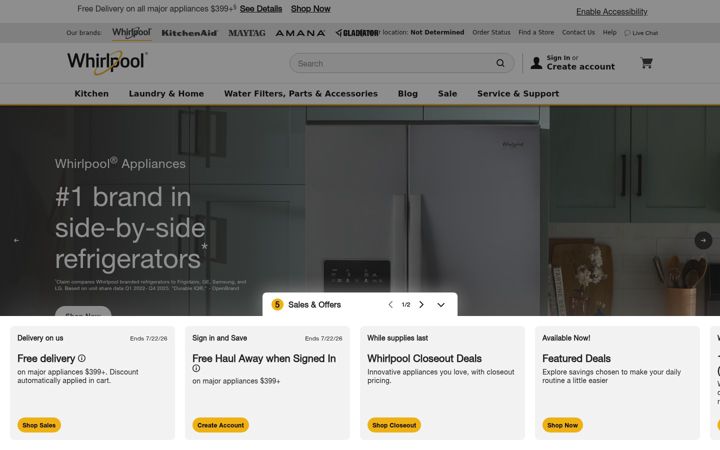This screenshot has width=720, height=450.
Task: Open the Laundry & Home menu
Action: (166, 94)
